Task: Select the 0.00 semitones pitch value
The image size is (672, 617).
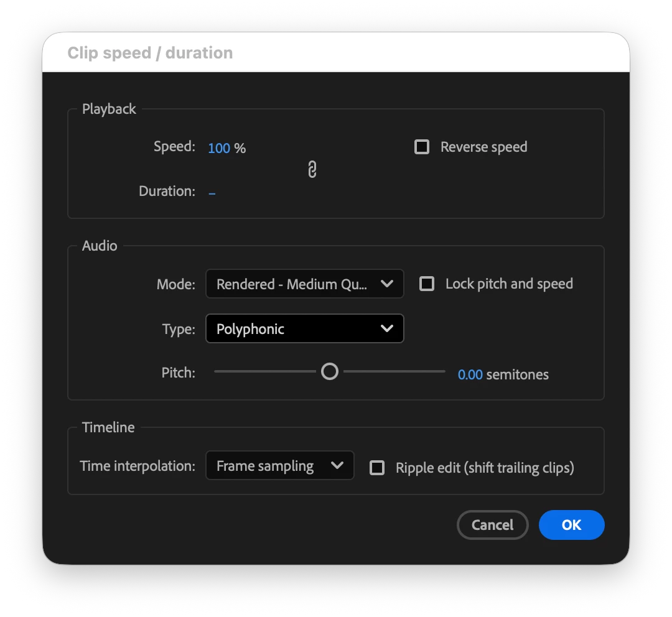Action: tap(470, 374)
